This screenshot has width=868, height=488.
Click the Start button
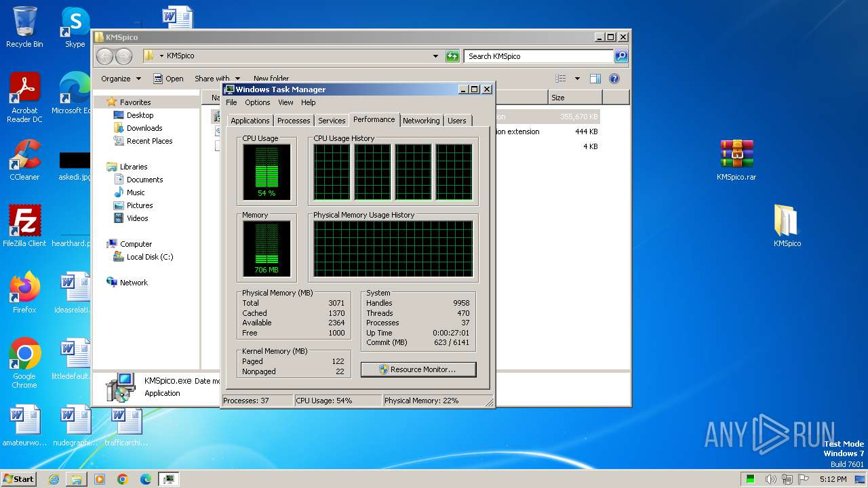[x=19, y=479]
